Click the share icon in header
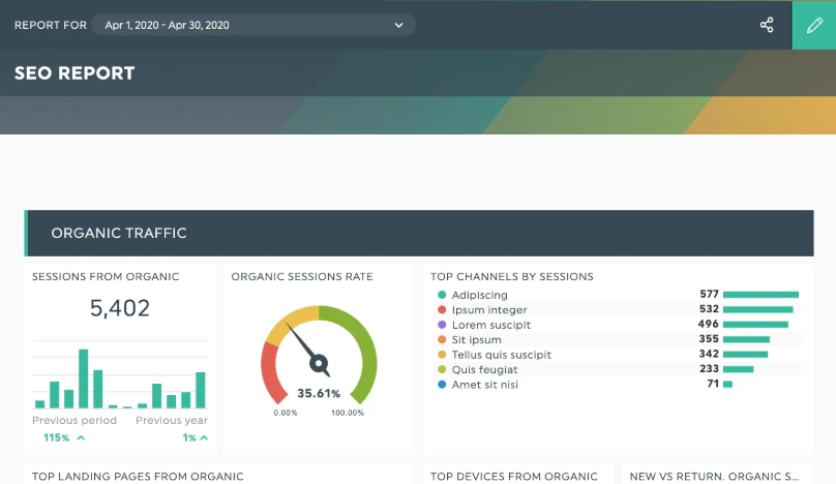 point(767,25)
